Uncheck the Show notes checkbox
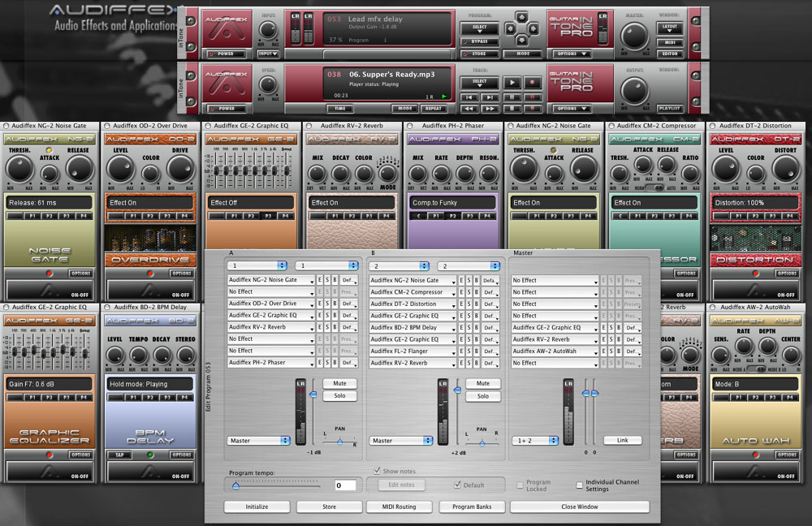 pyautogui.click(x=377, y=471)
